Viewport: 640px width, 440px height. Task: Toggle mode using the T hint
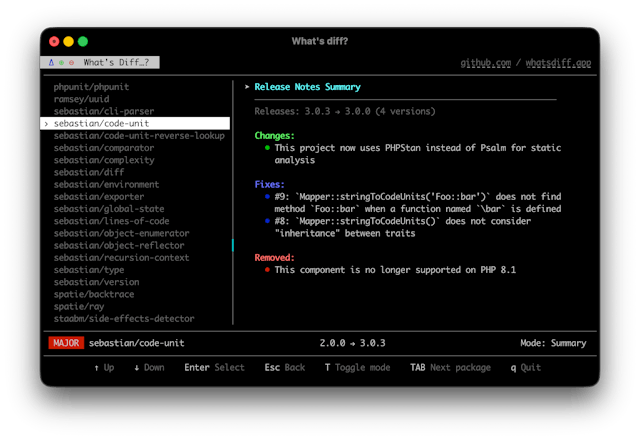(x=357, y=367)
